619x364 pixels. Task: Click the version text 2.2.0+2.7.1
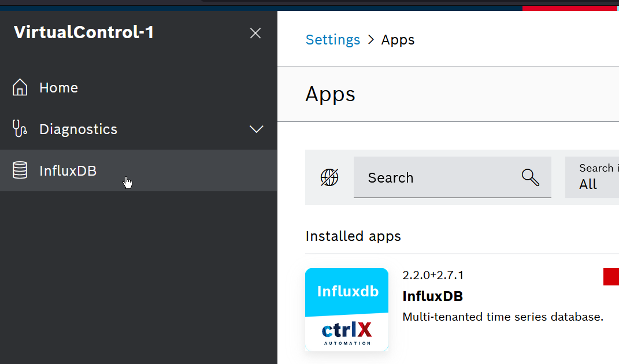coord(433,275)
